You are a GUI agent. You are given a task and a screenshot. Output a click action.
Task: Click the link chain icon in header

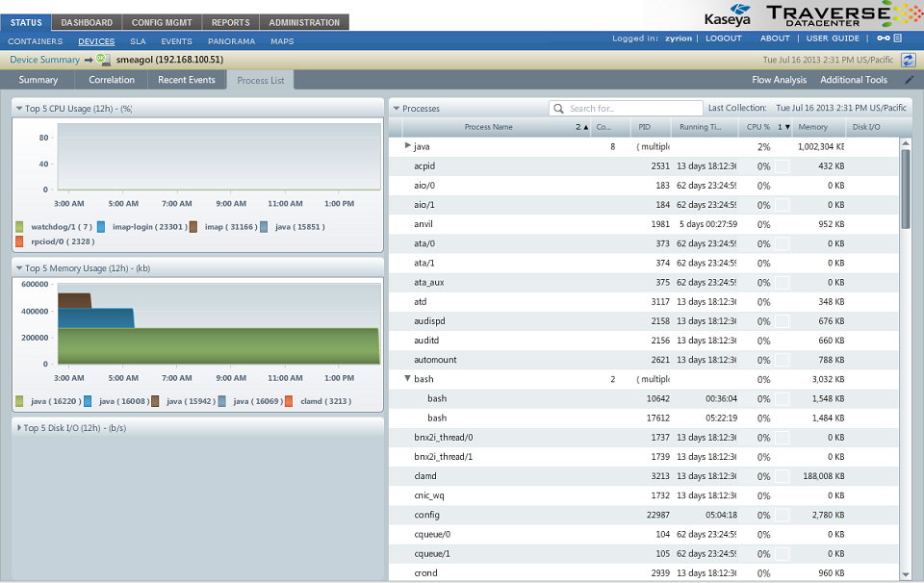click(883, 39)
